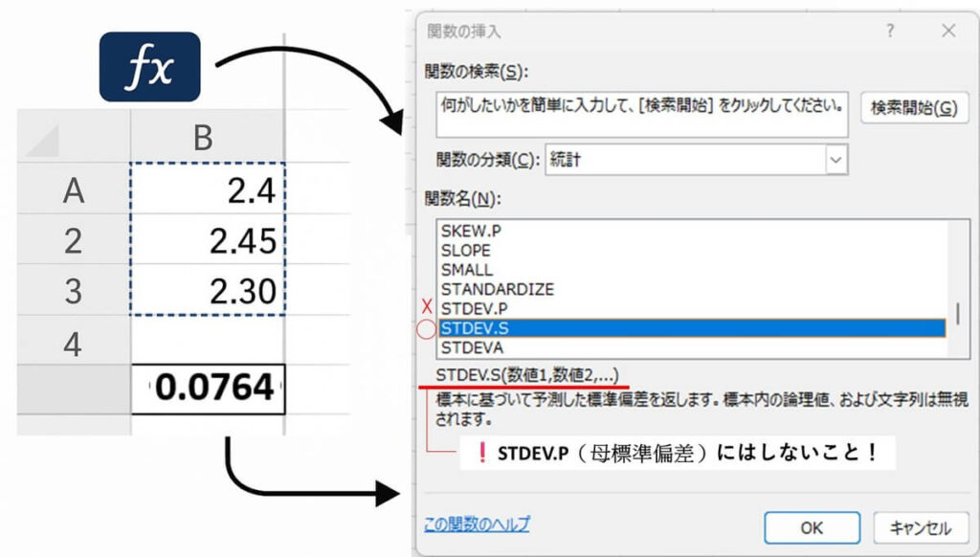The width and height of the screenshot is (980, 557).
Task: Click the empty cell in row 4
Action: pyautogui.click(x=208, y=341)
